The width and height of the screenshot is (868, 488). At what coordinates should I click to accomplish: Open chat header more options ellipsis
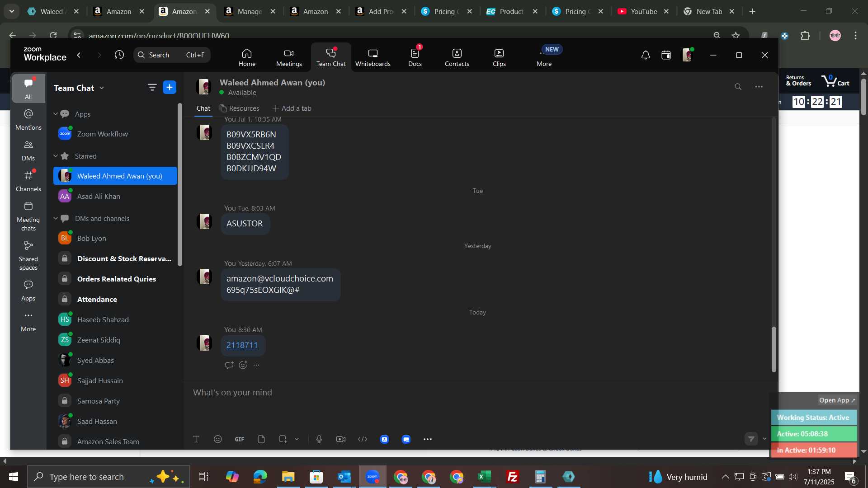pyautogui.click(x=759, y=87)
